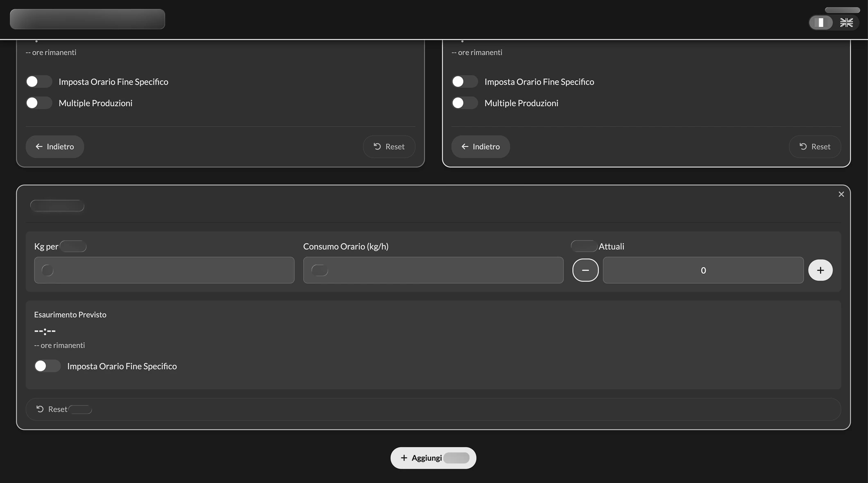This screenshot has height=483, width=868.
Task: Click the plus stepper button
Action: pyautogui.click(x=820, y=270)
